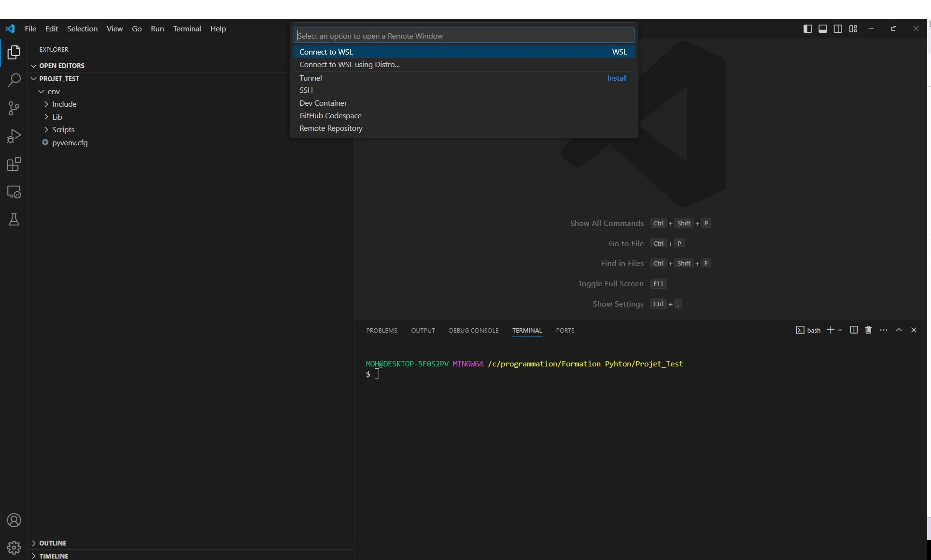The image size is (931, 560).
Task: Open the Testing flask icon
Action: pyautogui.click(x=14, y=220)
